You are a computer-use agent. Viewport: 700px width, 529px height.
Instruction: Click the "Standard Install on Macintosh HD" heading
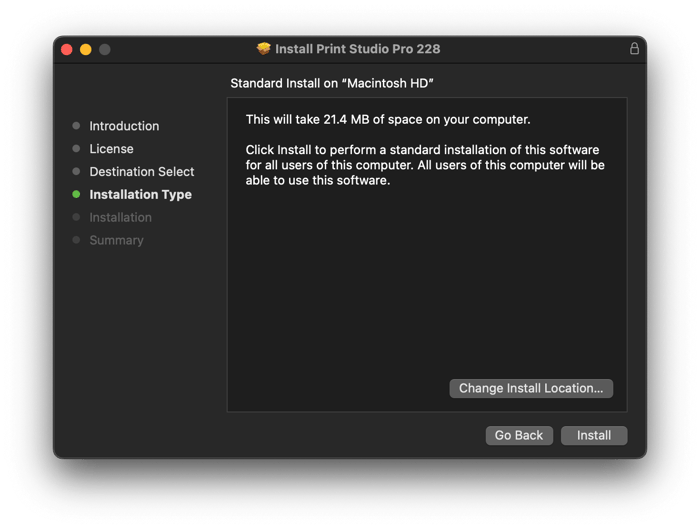[332, 83]
